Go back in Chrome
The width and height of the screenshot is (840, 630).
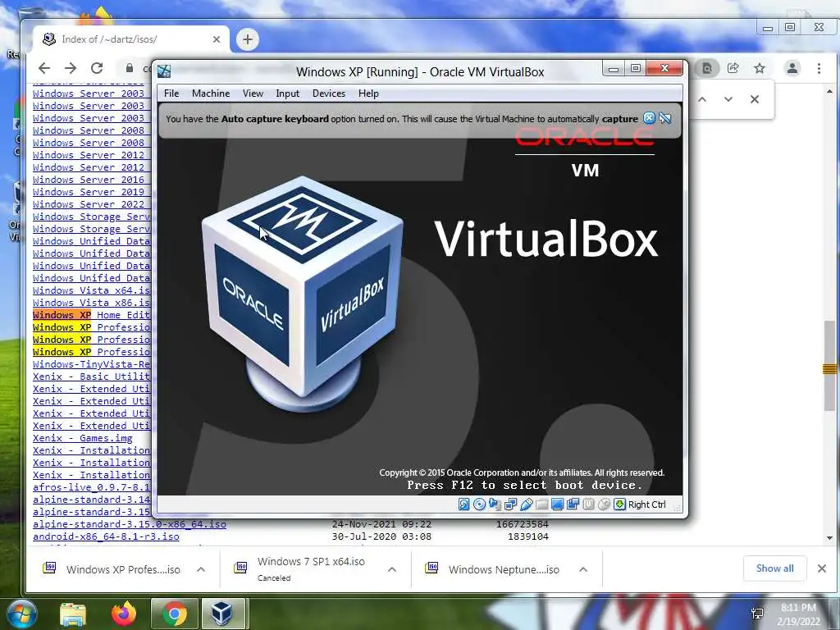pos(44,68)
